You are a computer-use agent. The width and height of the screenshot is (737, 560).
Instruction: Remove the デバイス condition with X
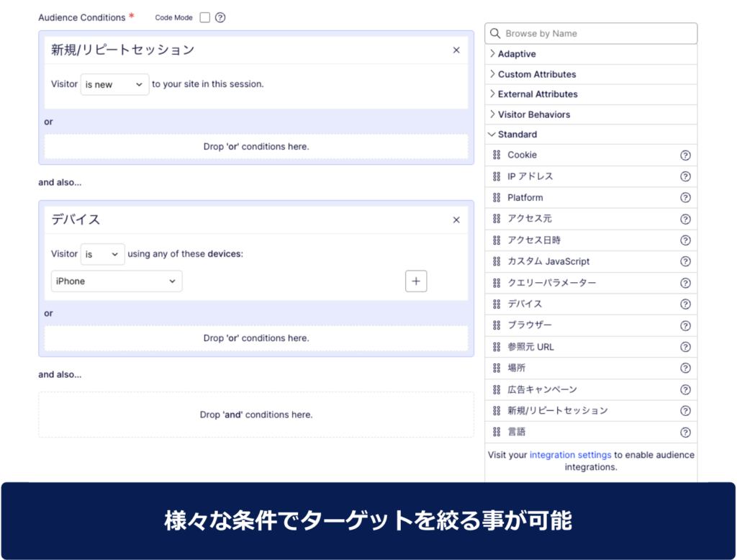pos(456,220)
